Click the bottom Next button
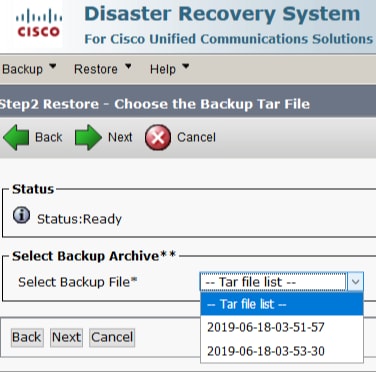The width and height of the screenshot is (376, 372). click(66, 337)
